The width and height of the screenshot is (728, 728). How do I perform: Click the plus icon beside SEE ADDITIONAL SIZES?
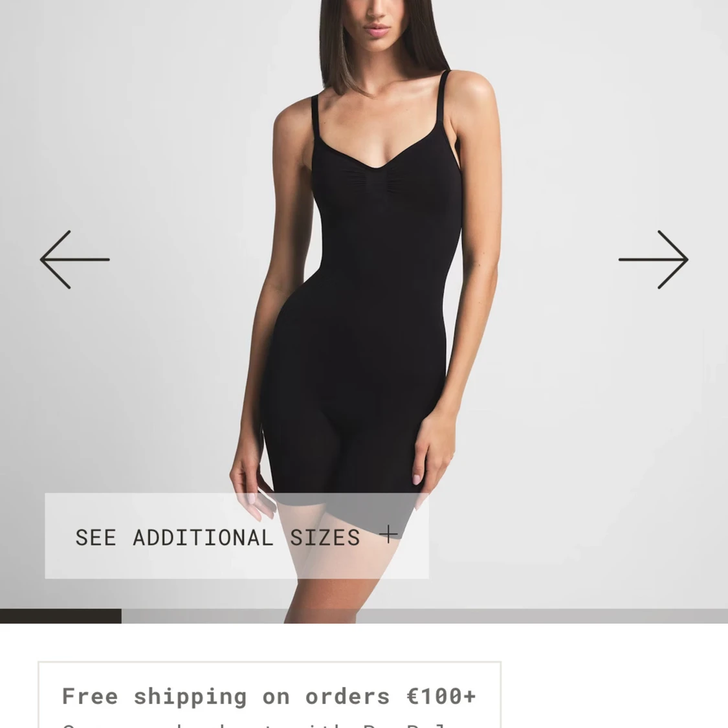click(x=388, y=535)
